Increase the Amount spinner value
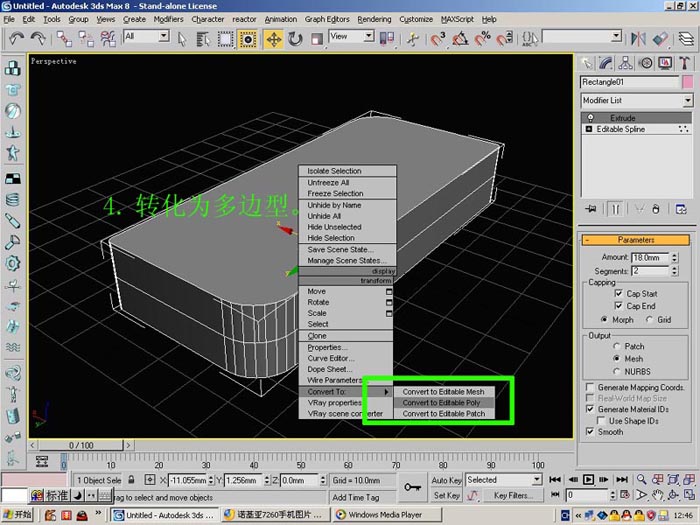The image size is (700, 525). [x=675, y=255]
